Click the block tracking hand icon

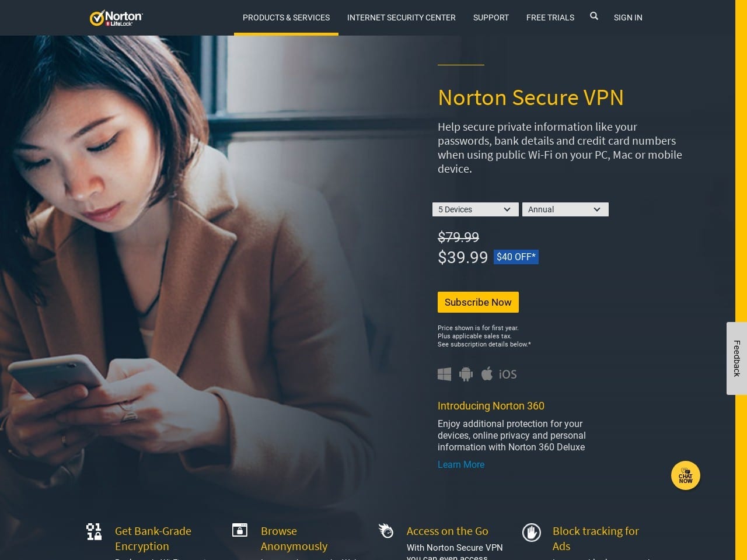(532, 532)
